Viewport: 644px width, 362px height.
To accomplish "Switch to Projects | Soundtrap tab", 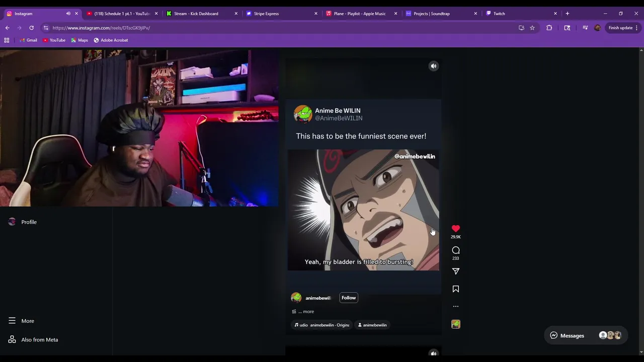I will (440, 14).
